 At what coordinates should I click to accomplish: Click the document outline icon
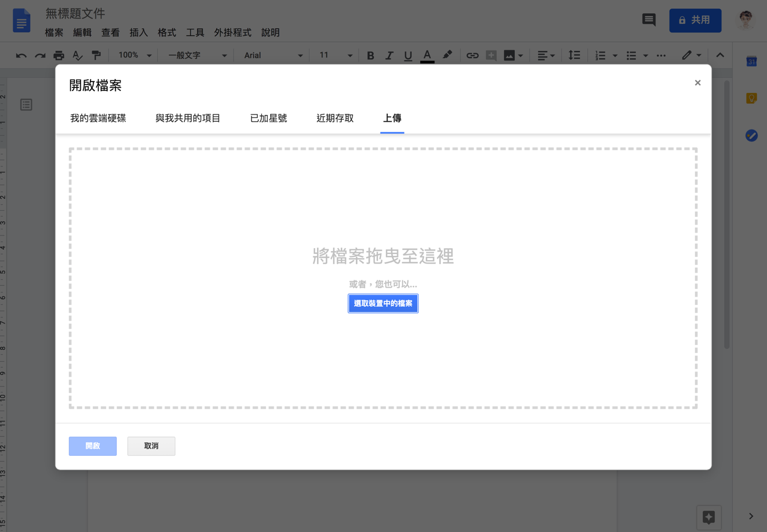pos(26,105)
